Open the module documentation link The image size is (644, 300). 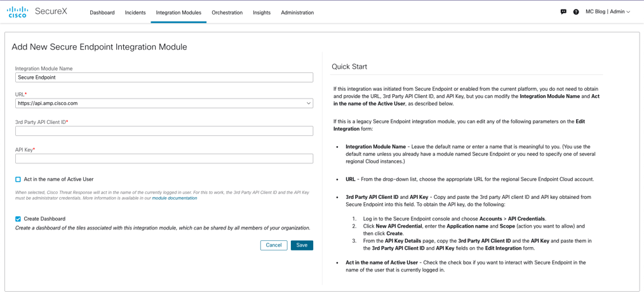(175, 198)
